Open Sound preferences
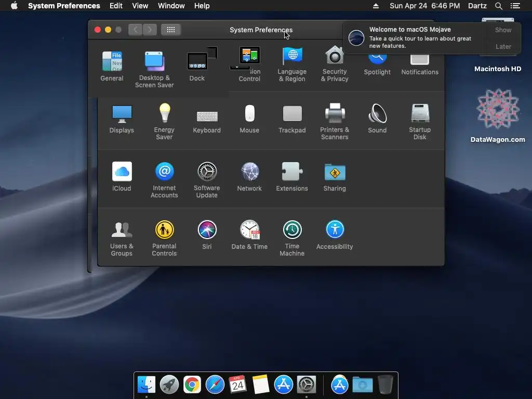Image resolution: width=532 pixels, height=399 pixels. tap(377, 119)
